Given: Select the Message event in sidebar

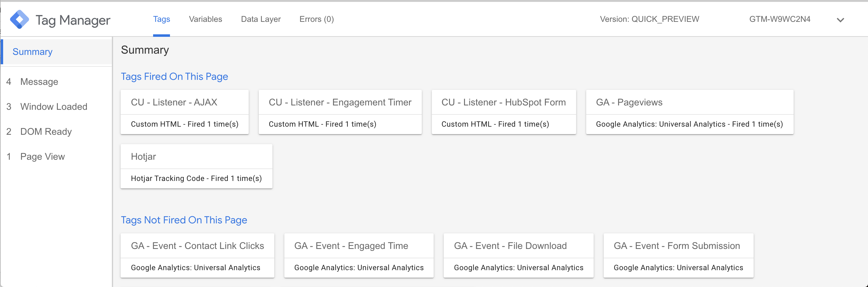Looking at the screenshot, I should tap(39, 82).
